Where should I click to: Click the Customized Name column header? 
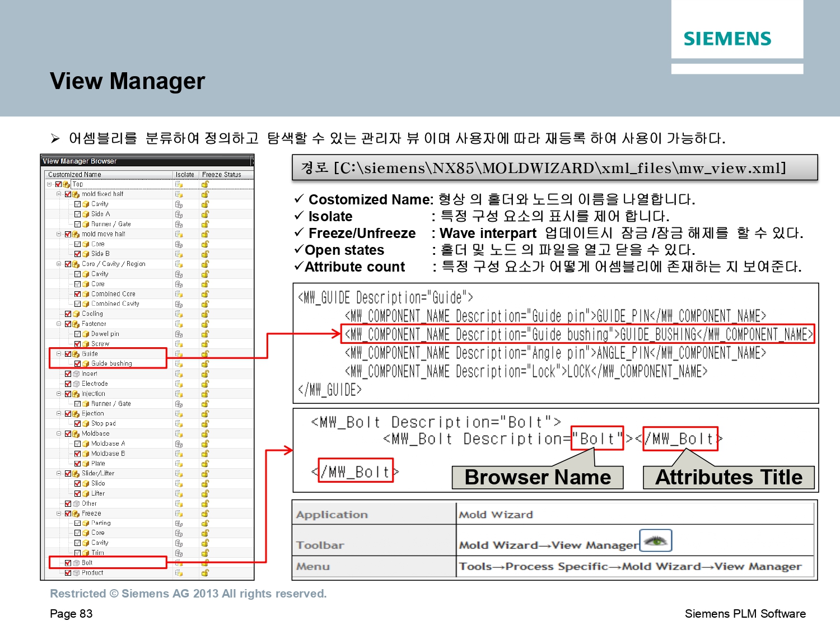(108, 175)
